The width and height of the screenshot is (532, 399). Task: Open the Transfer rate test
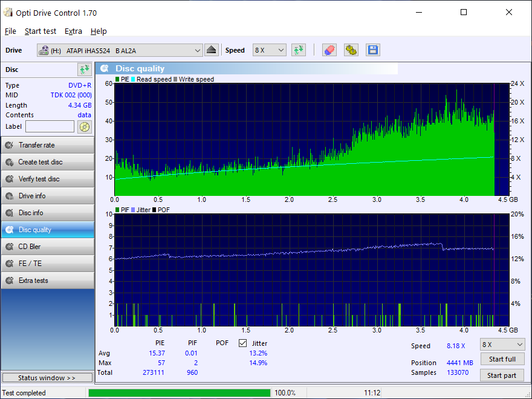point(47,145)
